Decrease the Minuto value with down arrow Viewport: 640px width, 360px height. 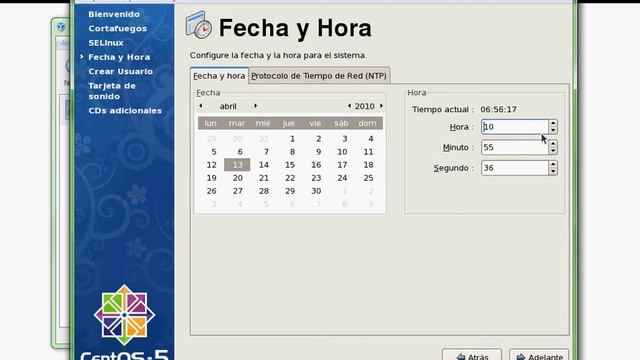click(553, 151)
